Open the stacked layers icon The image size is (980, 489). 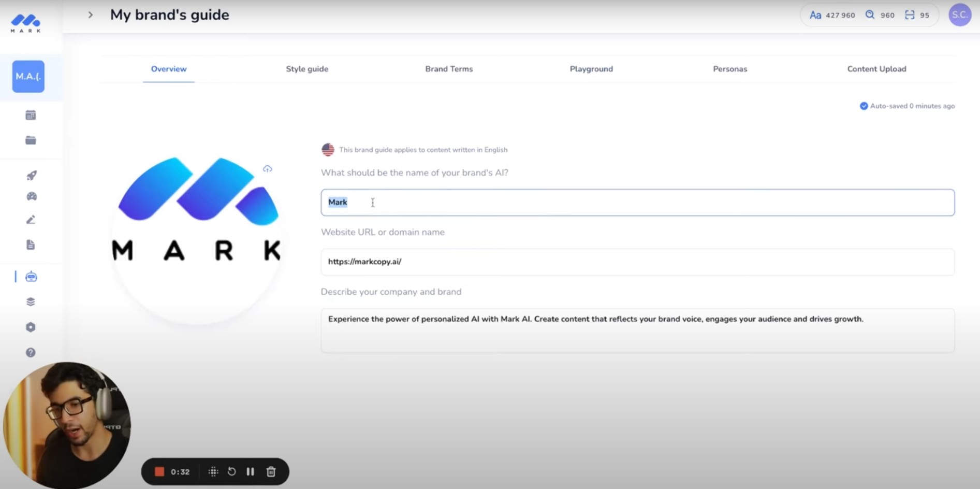tap(31, 302)
